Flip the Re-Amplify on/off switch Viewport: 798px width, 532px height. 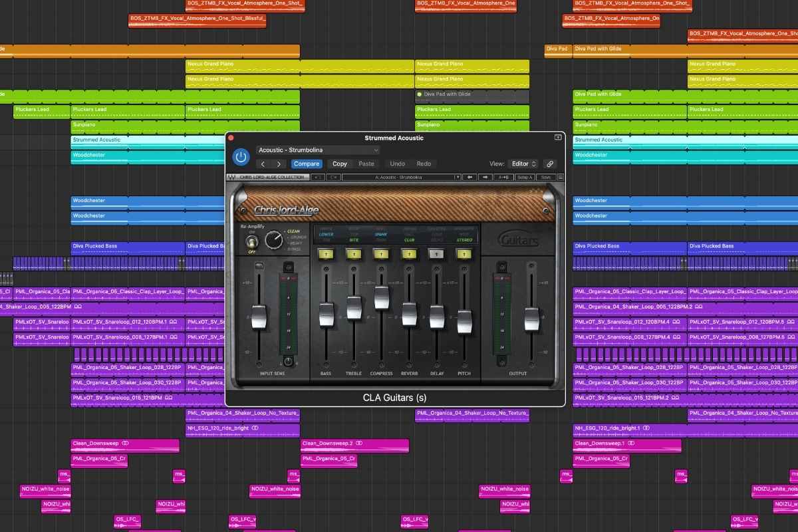(252, 241)
